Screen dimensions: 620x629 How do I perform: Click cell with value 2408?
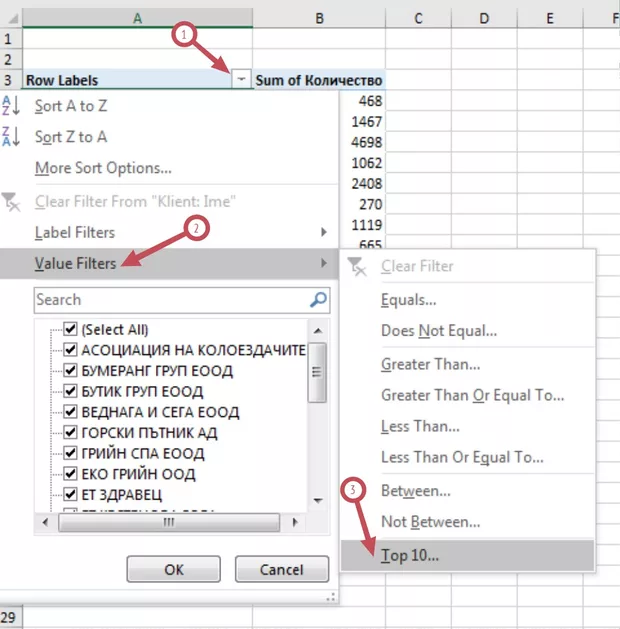pyautogui.click(x=363, y=183)
